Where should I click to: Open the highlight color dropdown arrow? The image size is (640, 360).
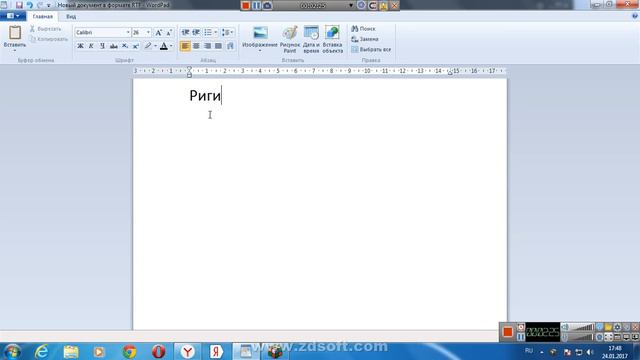[x=156, y=46]
